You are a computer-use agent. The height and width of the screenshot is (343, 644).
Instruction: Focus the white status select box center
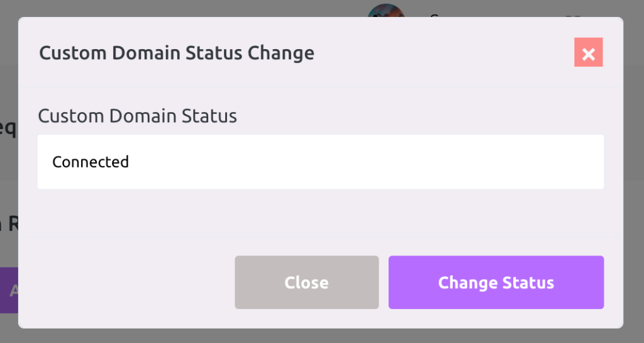tap(320, 162)
